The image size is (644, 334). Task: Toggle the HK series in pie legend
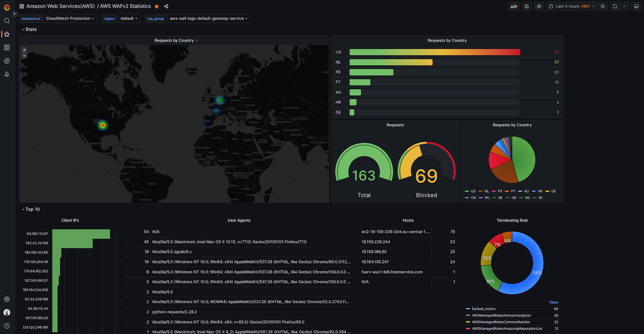pyautogui.click(x=537, y=191)
